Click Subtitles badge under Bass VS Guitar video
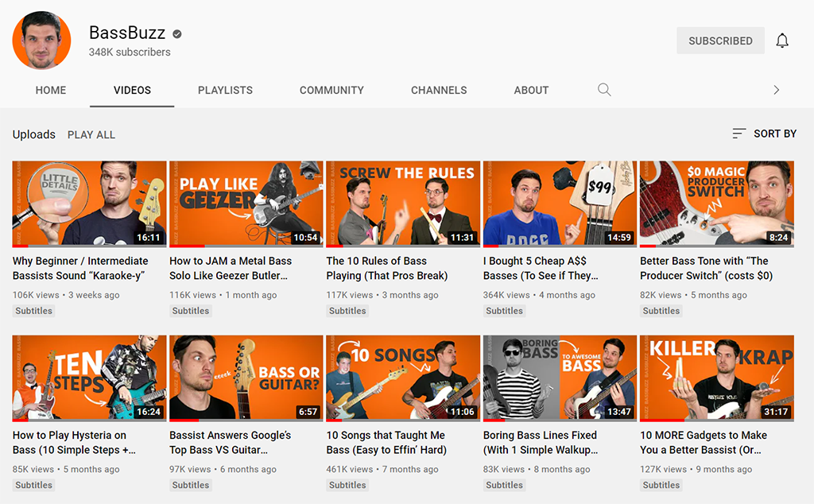This screenshot has width=814, height=504. coord(191,485)
